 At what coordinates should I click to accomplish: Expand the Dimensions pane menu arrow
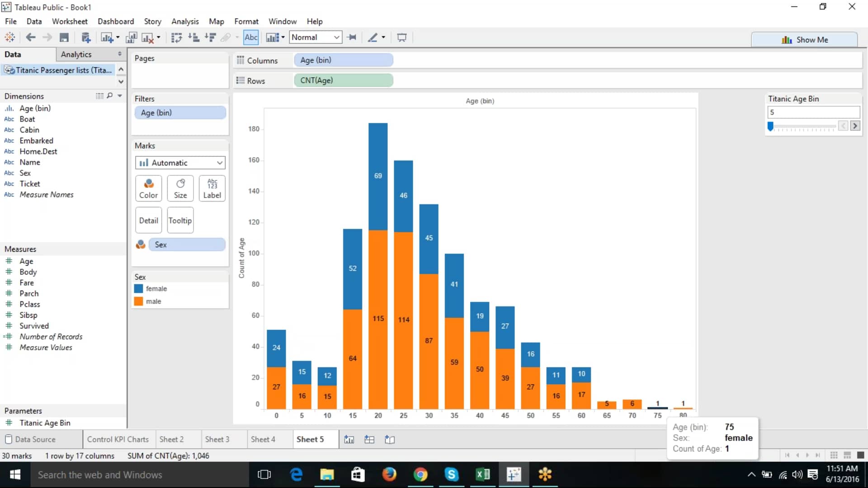[x=120, y=96]
